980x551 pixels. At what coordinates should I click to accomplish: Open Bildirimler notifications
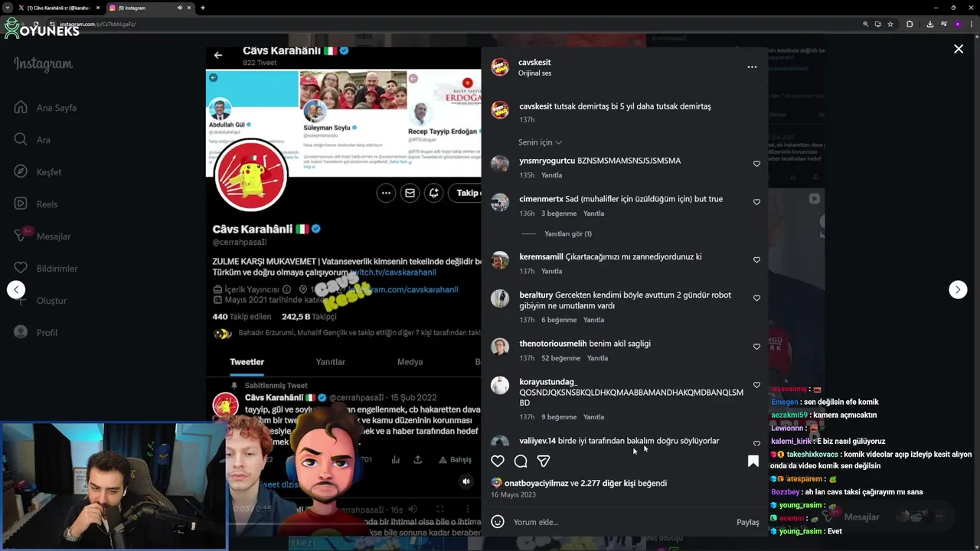pyautogui.click(x=47, y=269)
